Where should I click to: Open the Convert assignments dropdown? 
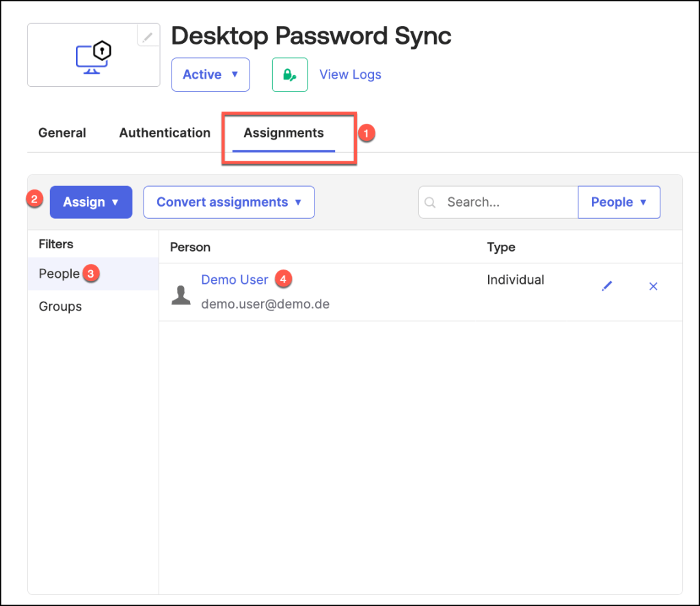pos(228,202)
